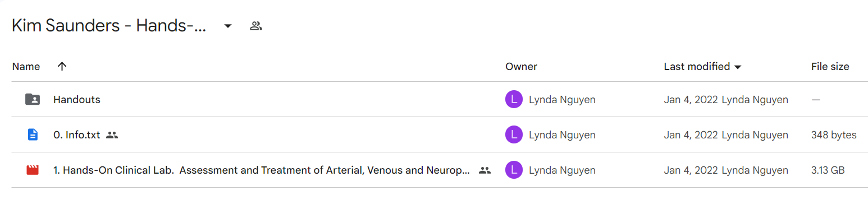Image resolution: width=868 pixels, height=209 pixels.
Task: Click the Owner column header
Action: pyautogui.click(x=521, y=66)
